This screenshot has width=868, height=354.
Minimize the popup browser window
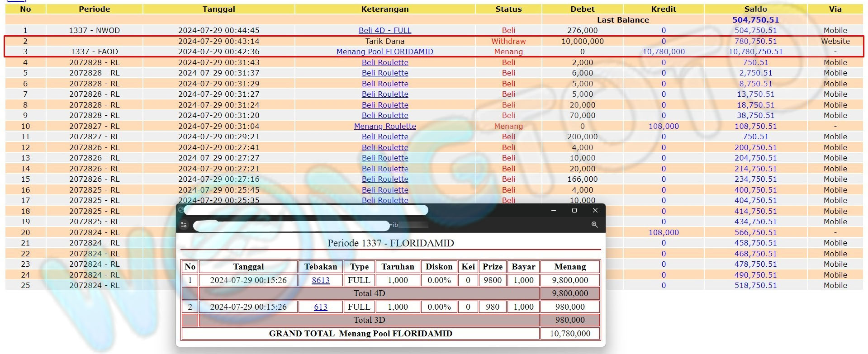click(554, 210)
